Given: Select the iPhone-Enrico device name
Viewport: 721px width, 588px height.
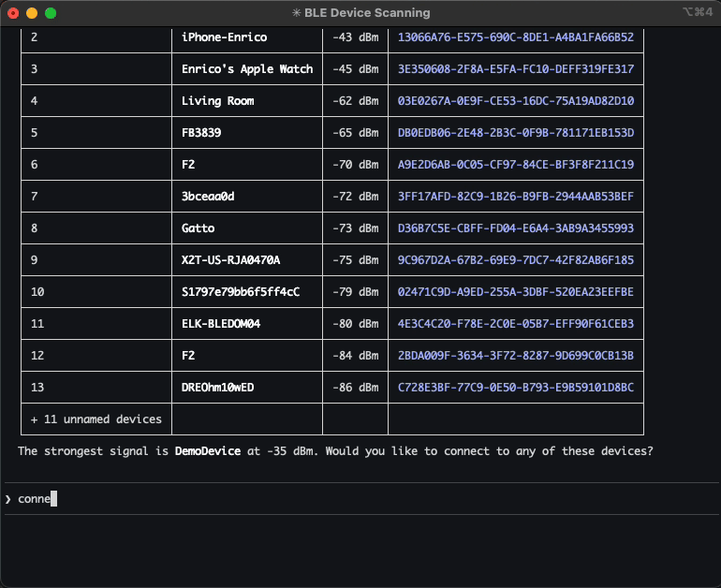Looking at the screenshot, I should (x=224, y=37).
